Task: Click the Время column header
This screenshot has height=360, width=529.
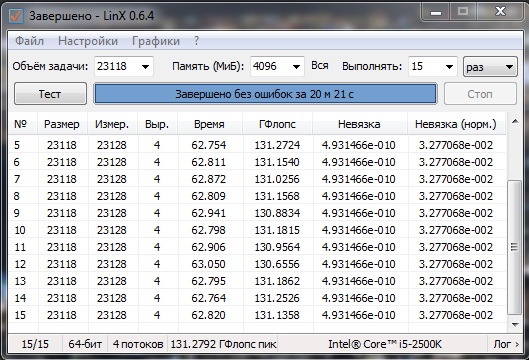Action: click(210, 124)
